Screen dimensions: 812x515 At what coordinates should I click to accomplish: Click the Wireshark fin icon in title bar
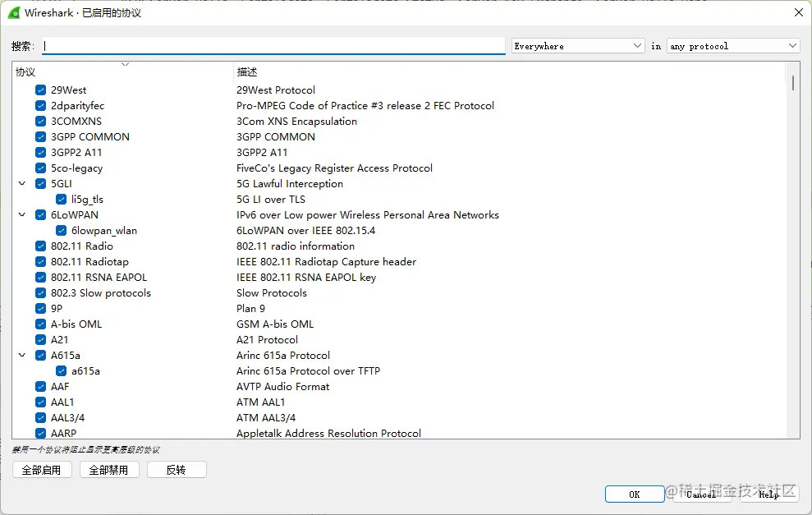click(14, 13)
